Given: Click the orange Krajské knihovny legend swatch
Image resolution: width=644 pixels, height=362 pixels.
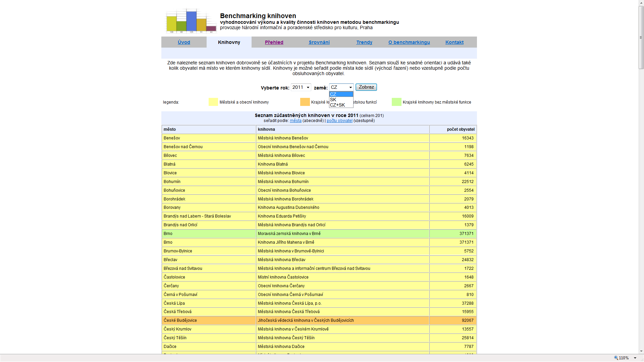Looking at the screenshot, I should click(x=305, y=102).
